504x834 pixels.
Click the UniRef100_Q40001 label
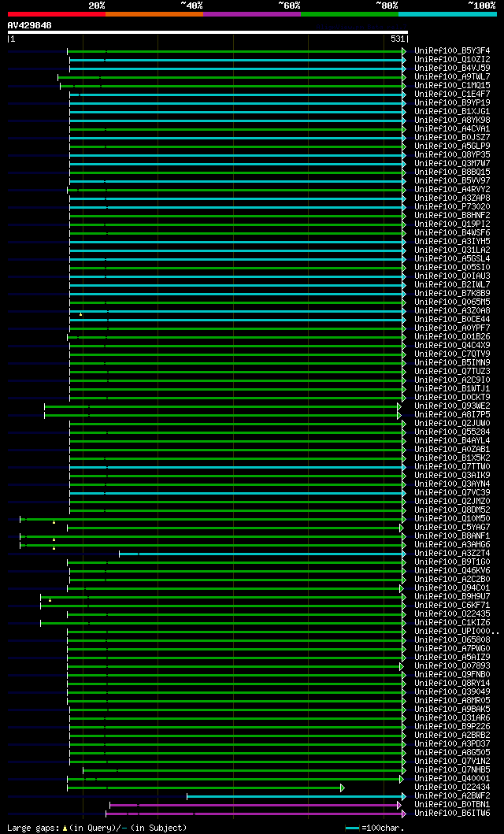pyautogui.click(x=453, y=779)
